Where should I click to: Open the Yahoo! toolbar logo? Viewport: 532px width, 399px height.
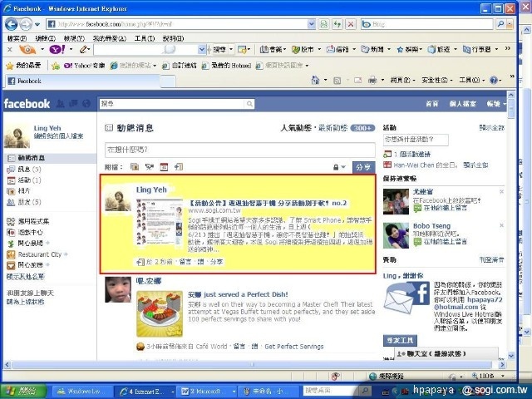point(57,50)
